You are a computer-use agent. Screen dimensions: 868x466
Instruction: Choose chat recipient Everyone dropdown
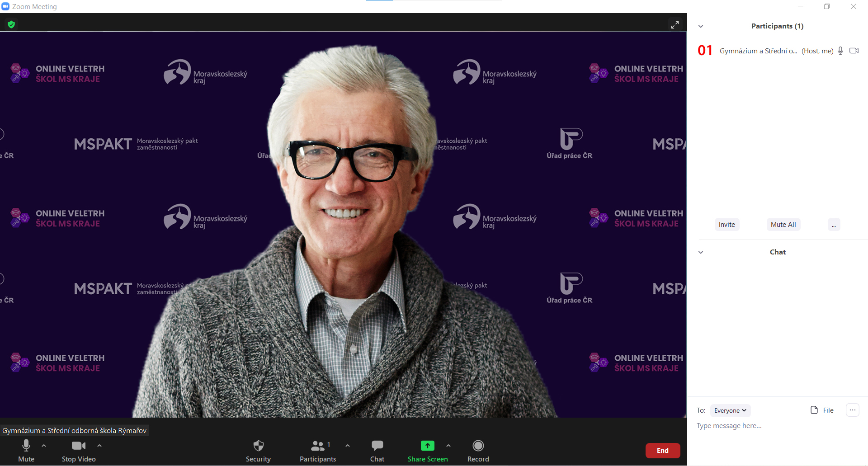pyautogui.click(x=731, y=410)
